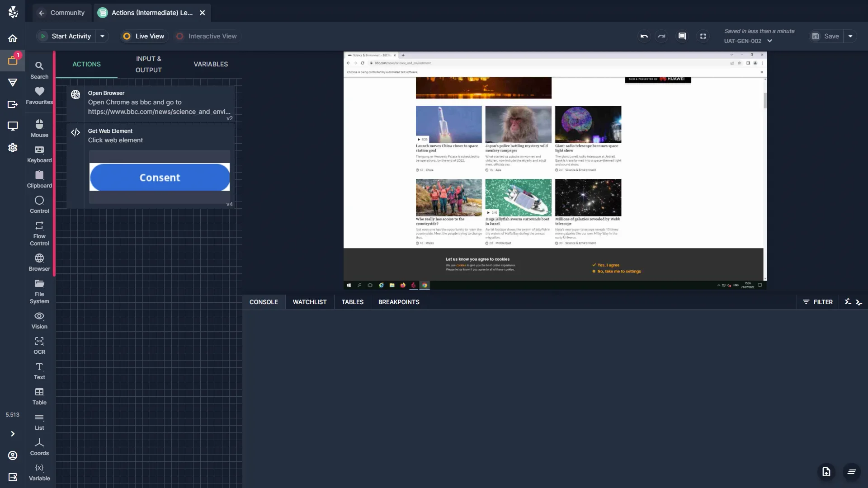Open the Start Activity dropdown
The width and height of the screenshot is (868, 488).
click(102, 36)
